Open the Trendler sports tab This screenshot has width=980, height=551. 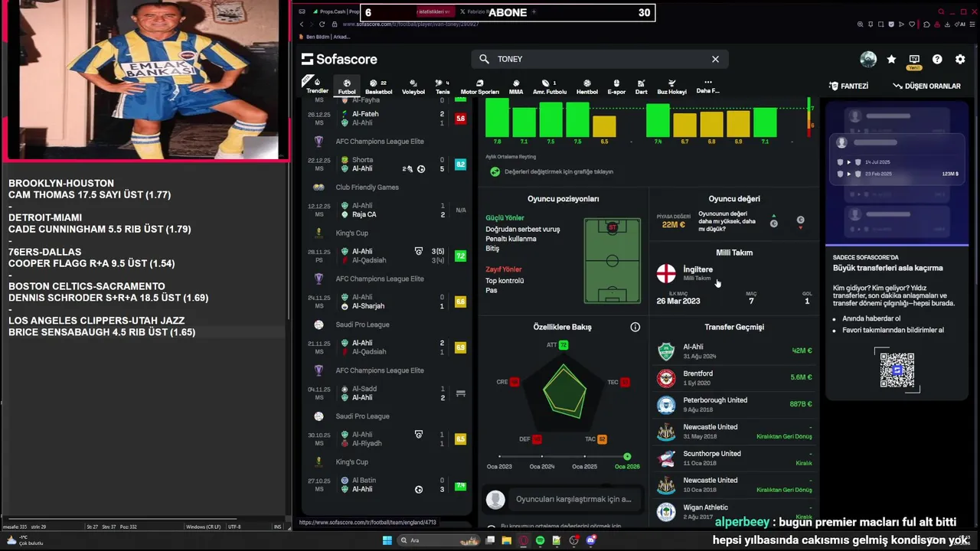point(317,86)
